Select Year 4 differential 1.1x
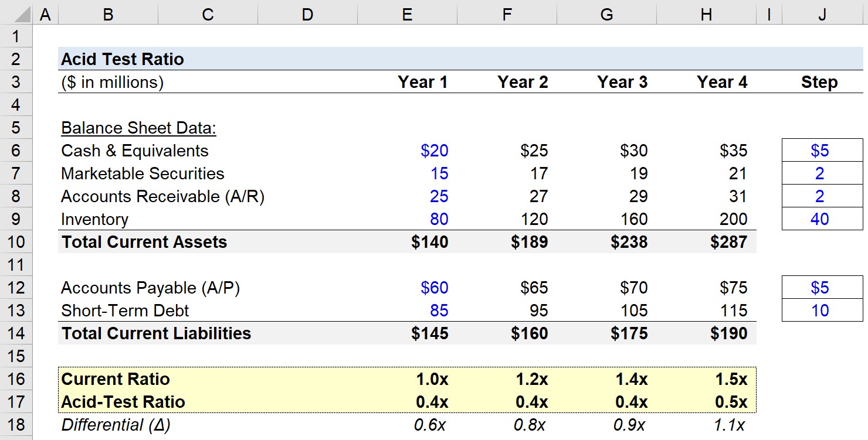 729,425
